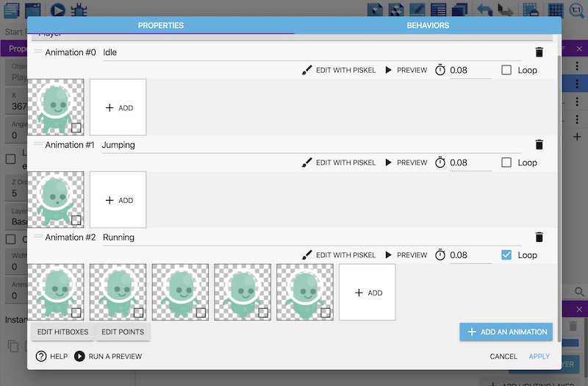The height and width of the screenshot is (386, 588).
Task: Remove Running animation using its trash icon
Action: [539, 237]
